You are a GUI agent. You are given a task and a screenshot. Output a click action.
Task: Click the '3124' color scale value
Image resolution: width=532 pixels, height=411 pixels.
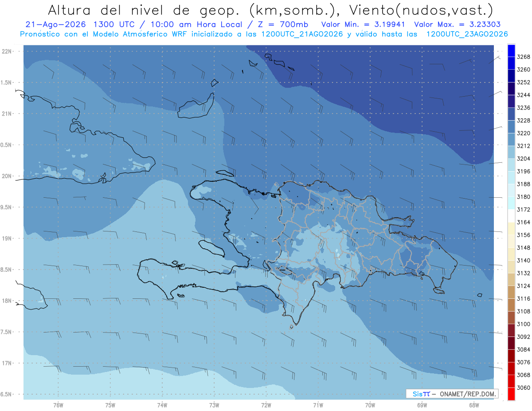[x=524, y=286]
